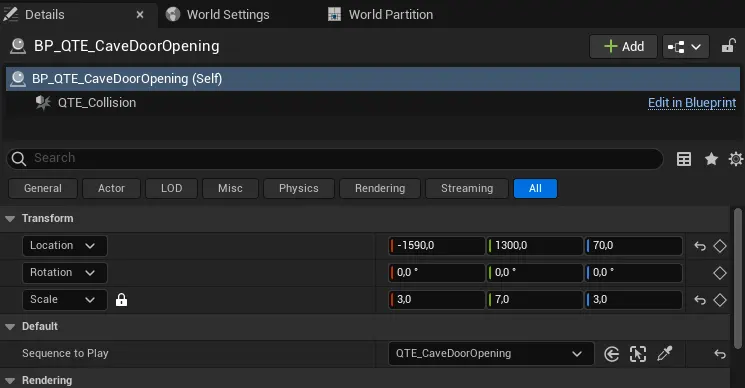This screenshot has width=745, height=388.
Task: Select BP_QTE_CaveDoorOpening (Self) row
Action: [373, 79]
